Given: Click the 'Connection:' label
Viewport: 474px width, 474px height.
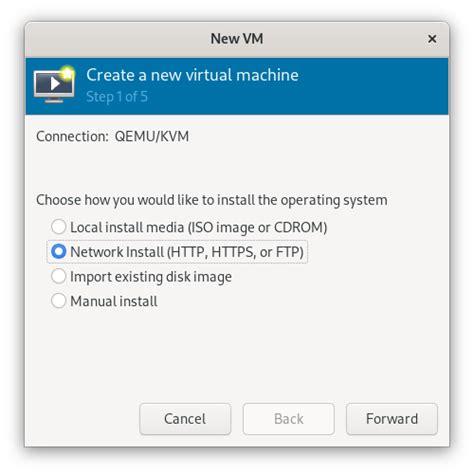Looking at the screenshot, I should pos(72,136).
